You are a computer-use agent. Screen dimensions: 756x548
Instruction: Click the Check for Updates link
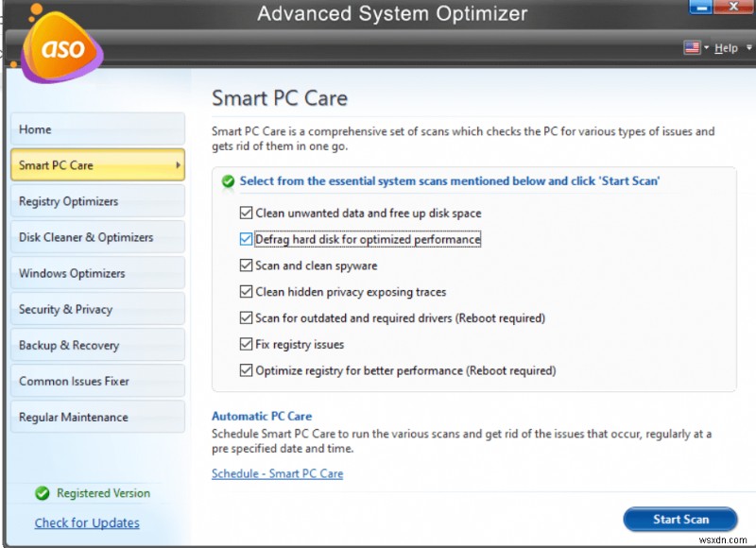pos(87,522)
